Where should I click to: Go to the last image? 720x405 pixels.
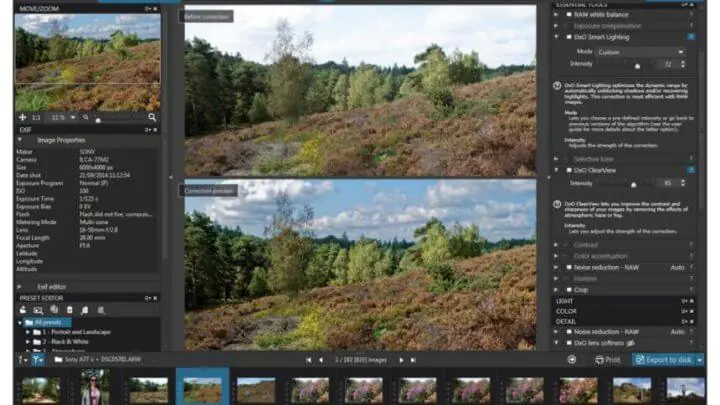[x=413, y=360]
